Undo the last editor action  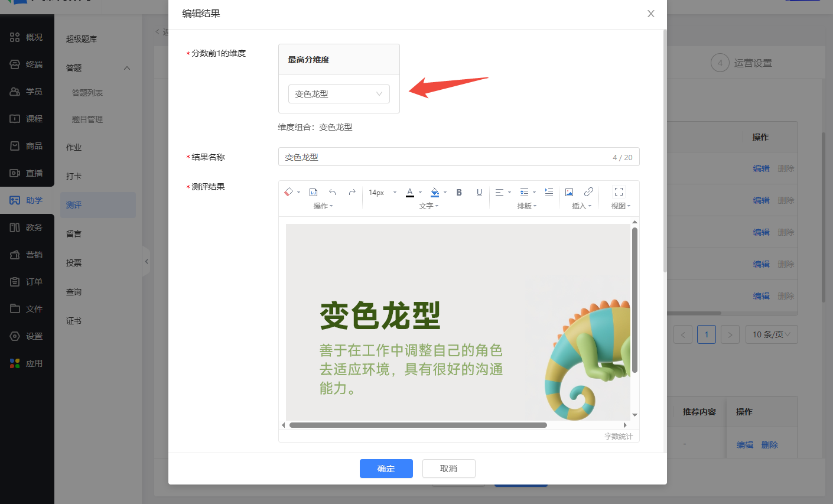pos(333,192)
